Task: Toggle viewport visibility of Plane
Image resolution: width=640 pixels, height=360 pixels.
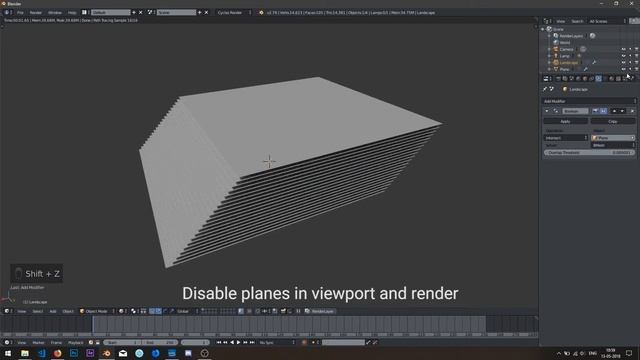Action: (623, 69)
